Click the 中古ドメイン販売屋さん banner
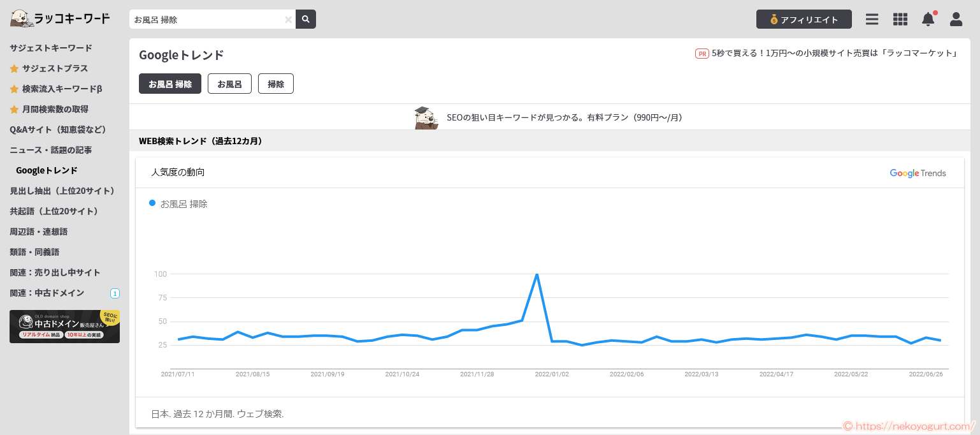The image size is (980, 435). (x=64, y=327)
